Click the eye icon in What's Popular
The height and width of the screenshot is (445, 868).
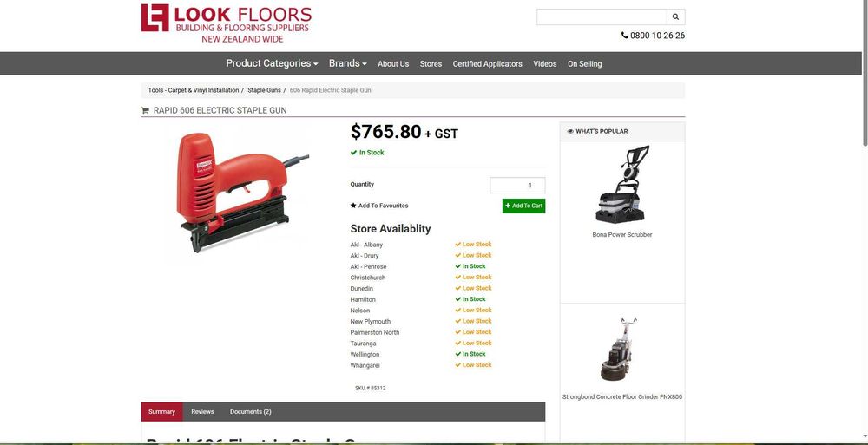click(x=570, y=132)
